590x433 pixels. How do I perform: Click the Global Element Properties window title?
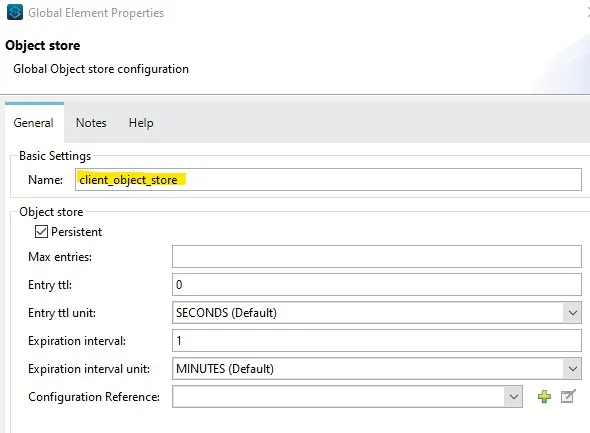click(x=96, y=13)
